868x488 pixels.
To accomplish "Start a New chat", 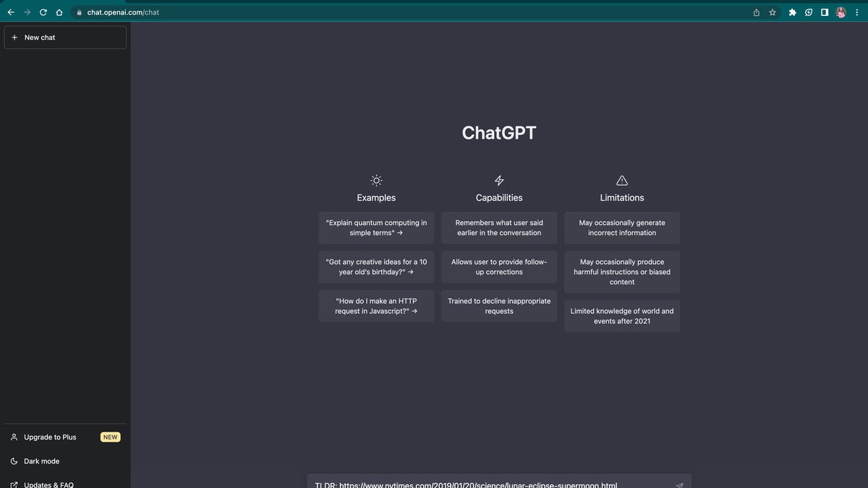I will click(65, 38).
